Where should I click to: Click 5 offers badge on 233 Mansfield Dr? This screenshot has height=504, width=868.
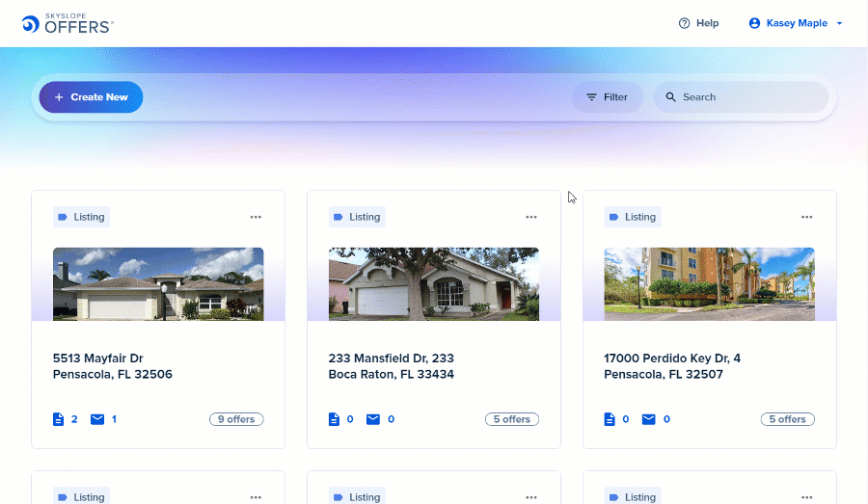(x=512, y=419)
